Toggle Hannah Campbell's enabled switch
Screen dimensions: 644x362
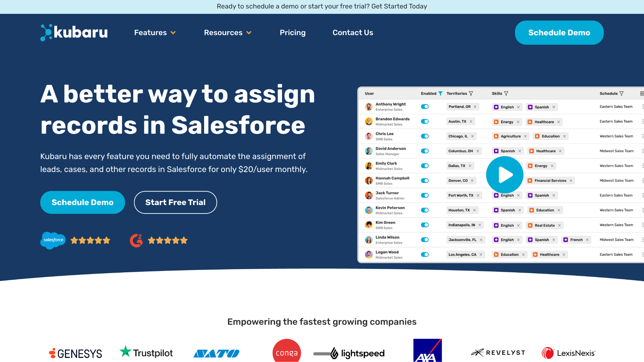coord(425,181)
